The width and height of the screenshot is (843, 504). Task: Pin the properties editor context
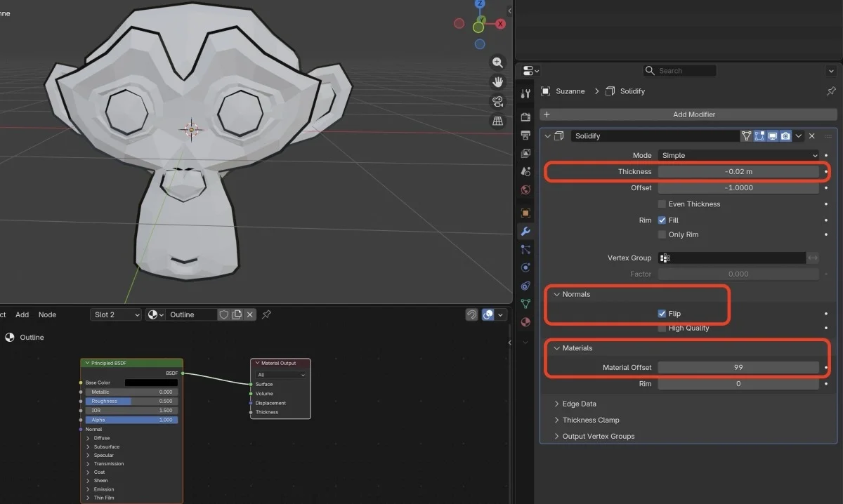point(831,91)
